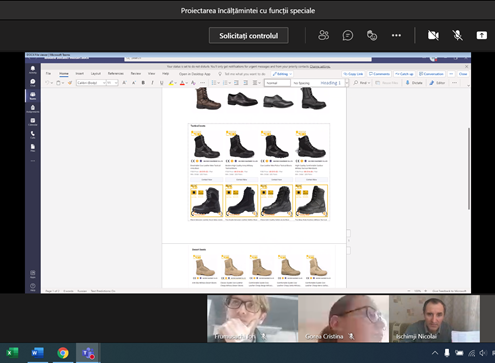Open Excel from the Windows taskbar
Image resolution: width=495 pixels, height=363 pixels.
pyautogui.click(x=12, y=353)
